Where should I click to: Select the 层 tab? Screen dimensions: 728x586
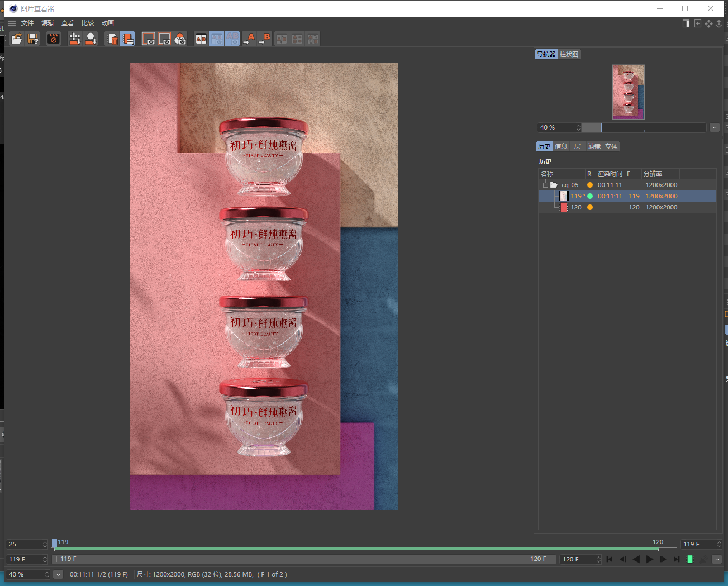pyautogui.click(x=577, y=146)
